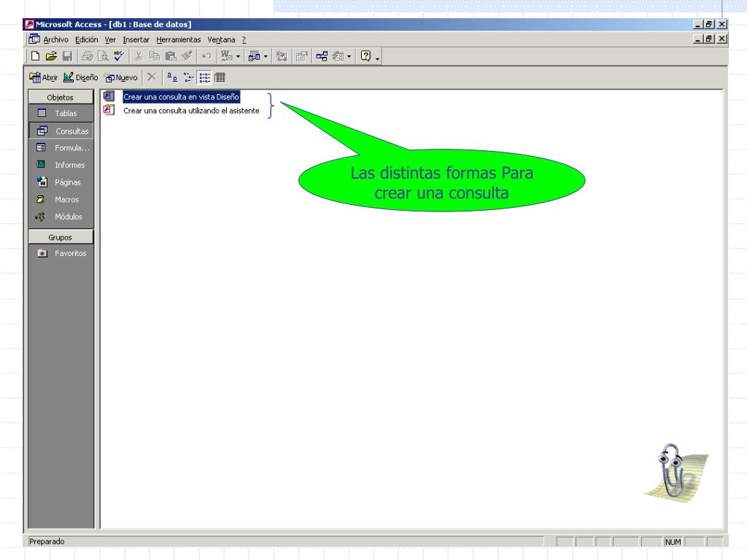Image resolution: width=747 pixels, height=560 pixels.
Task: Click the Analyze table icon
Action: click(x=255, y=56)
